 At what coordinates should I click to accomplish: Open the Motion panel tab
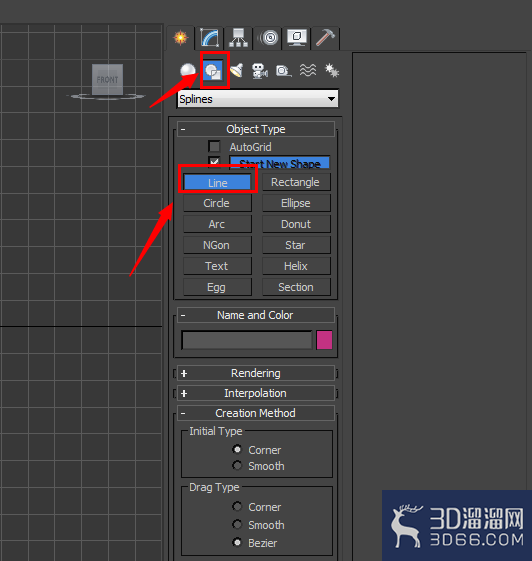pos(269,38)
